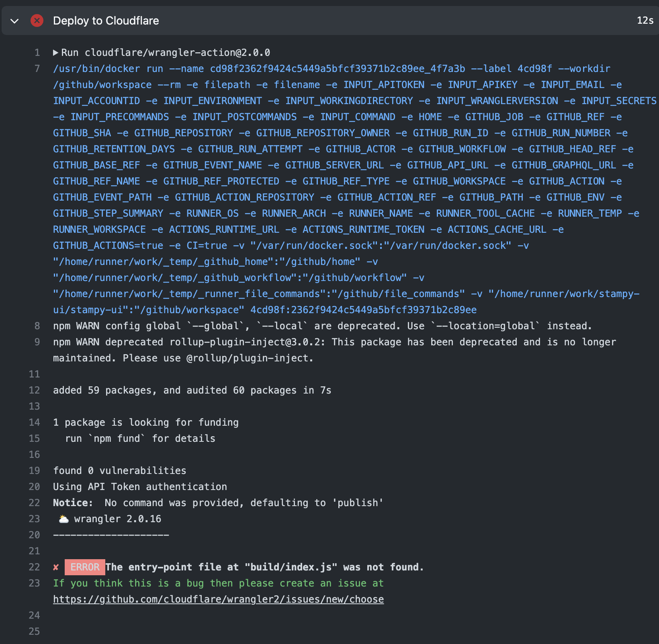Click the '/usr/bin/docker run --name' command text

(x=129, y=69)
